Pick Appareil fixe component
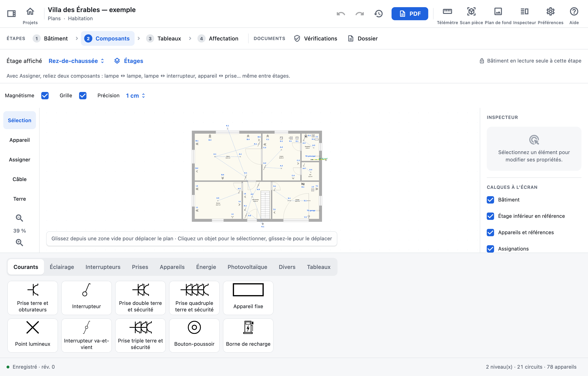588x376 pixels. click(248, 298)
